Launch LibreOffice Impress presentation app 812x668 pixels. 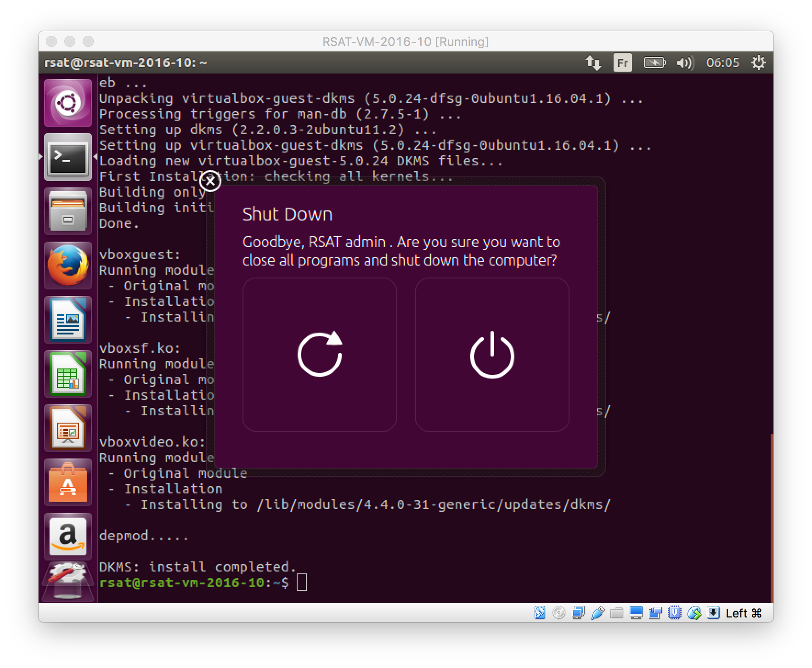68,428
